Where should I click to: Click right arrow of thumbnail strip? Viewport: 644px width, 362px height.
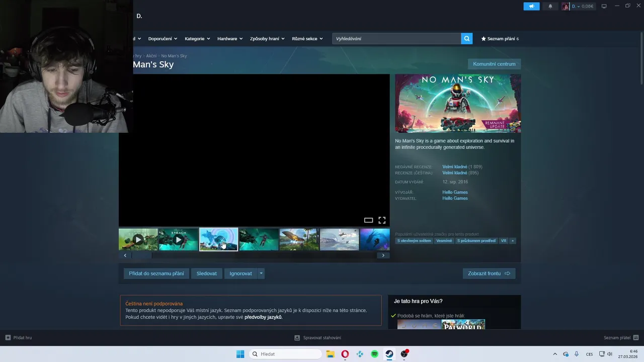[x=383, y=255]
